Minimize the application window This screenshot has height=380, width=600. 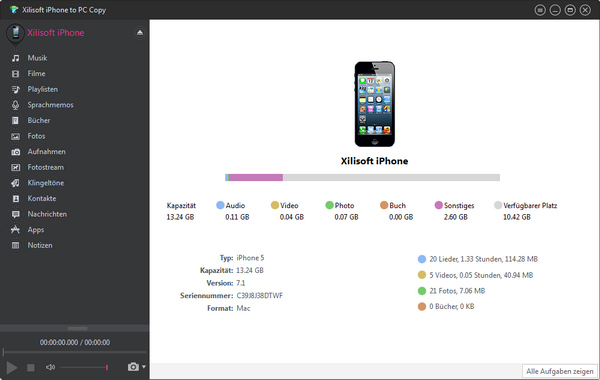pyautogui.click(x=555, y=10)
